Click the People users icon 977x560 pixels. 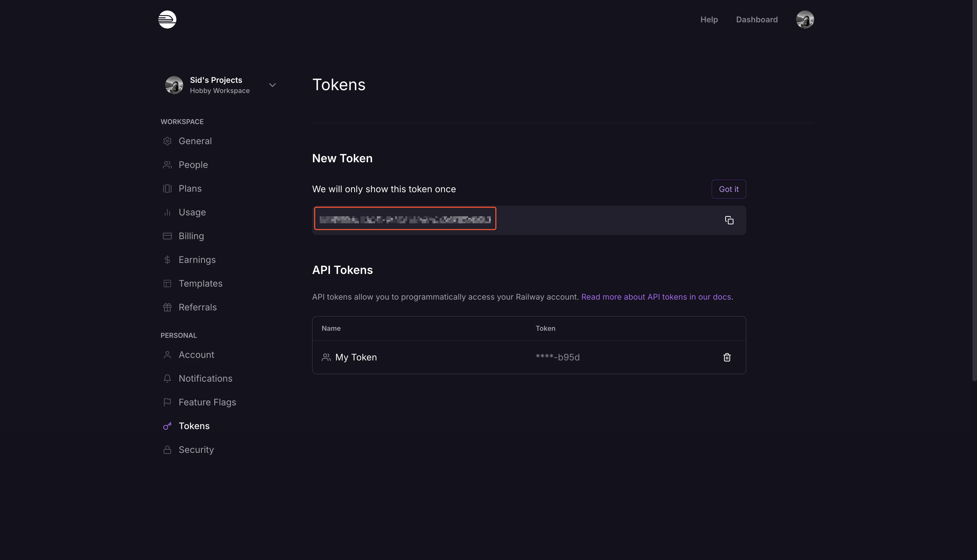pos(167,165)
